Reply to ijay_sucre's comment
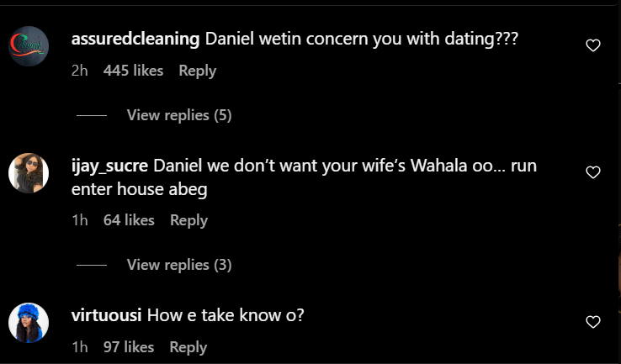The width and height of the screenshot is (621, 364). (x=188, y=220)
